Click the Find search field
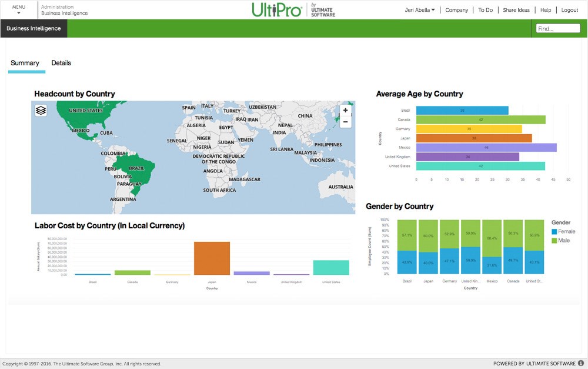 (x=558, y=28)
